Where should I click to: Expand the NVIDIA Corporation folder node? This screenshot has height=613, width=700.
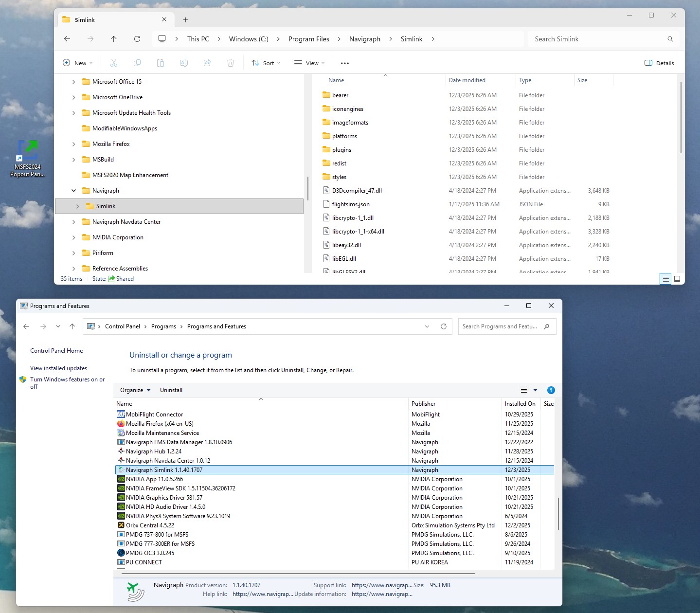[x=74, y=237]
